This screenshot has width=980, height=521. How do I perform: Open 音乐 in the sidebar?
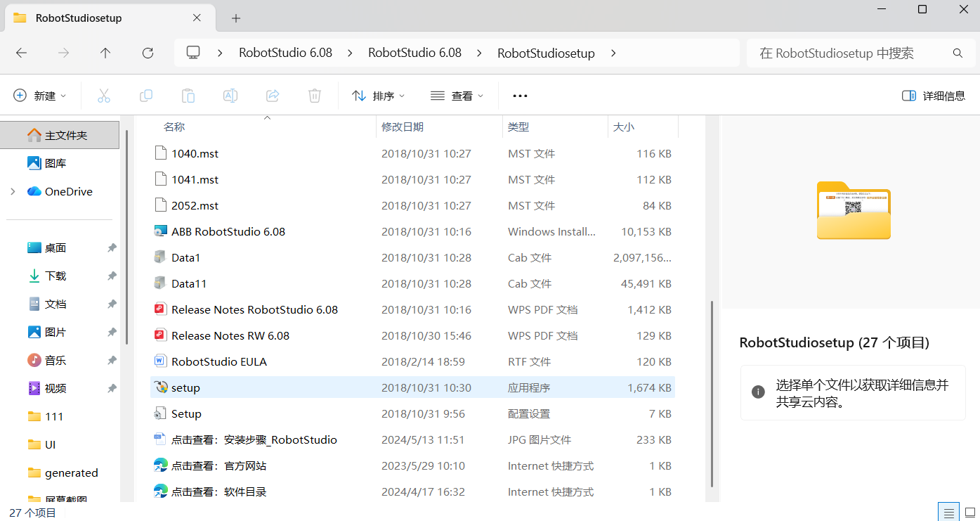pos(55,361)
